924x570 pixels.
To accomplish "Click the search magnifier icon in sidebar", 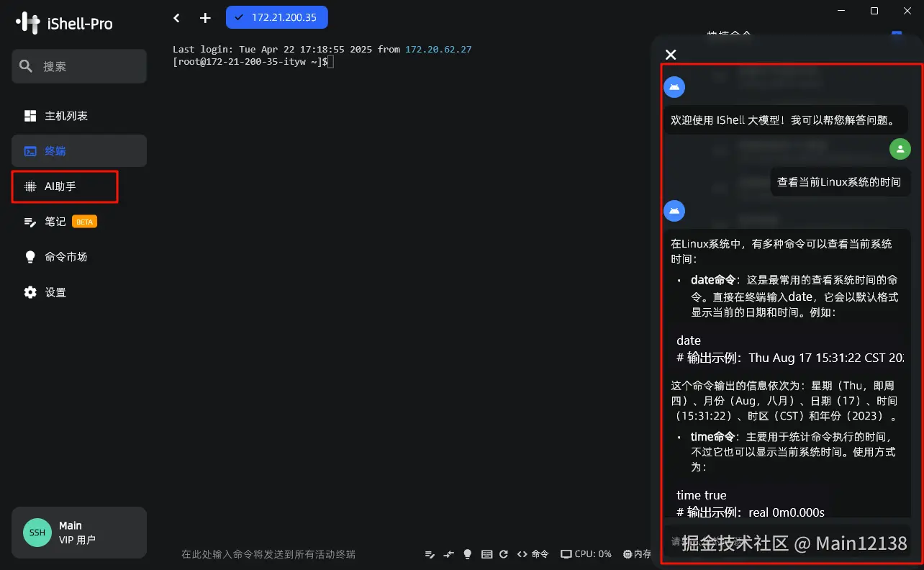I will [26, 66].
